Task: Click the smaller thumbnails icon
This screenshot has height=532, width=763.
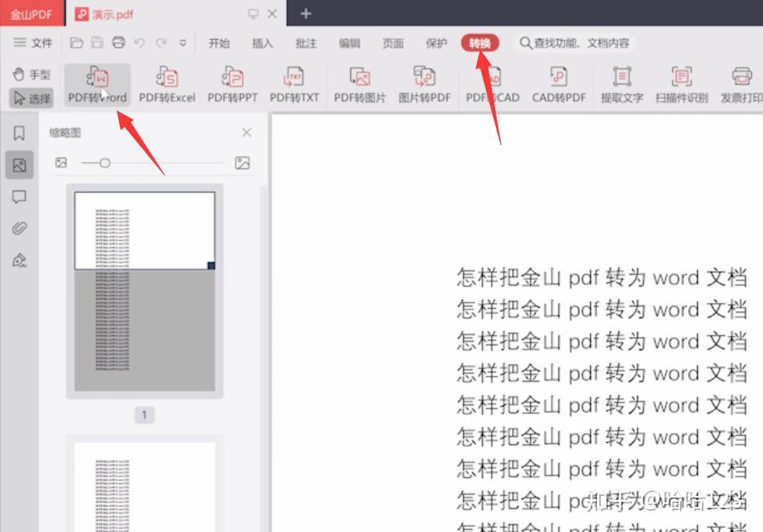Action: click(61, 162)
